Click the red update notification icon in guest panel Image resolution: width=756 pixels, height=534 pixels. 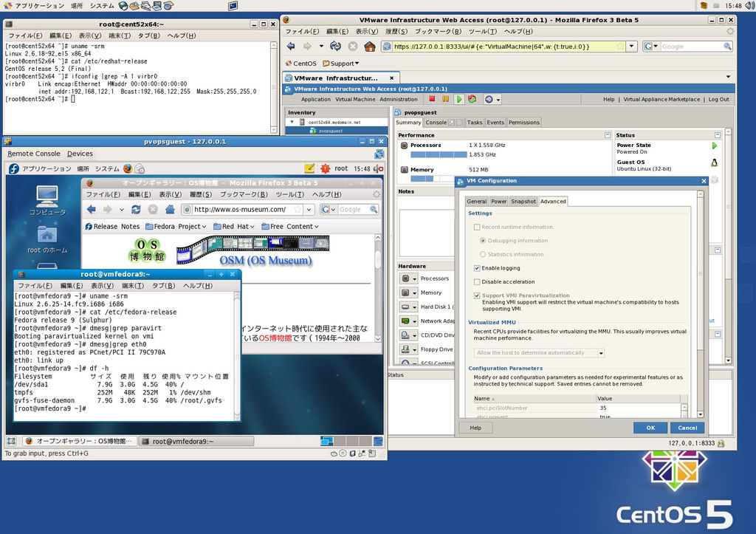point(326,168)
